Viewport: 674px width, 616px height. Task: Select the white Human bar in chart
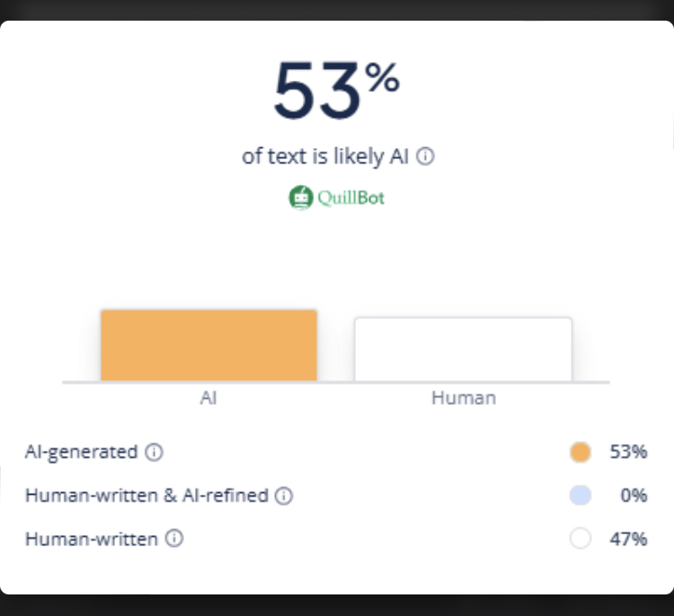coord(463,349)
